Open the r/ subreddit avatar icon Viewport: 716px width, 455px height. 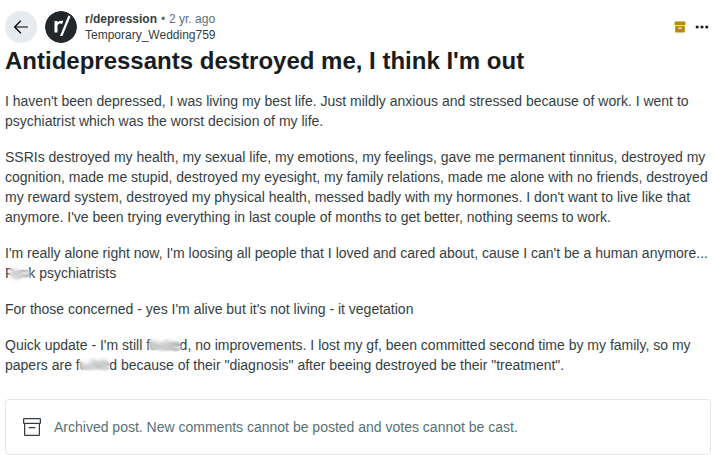pos(61,27)
